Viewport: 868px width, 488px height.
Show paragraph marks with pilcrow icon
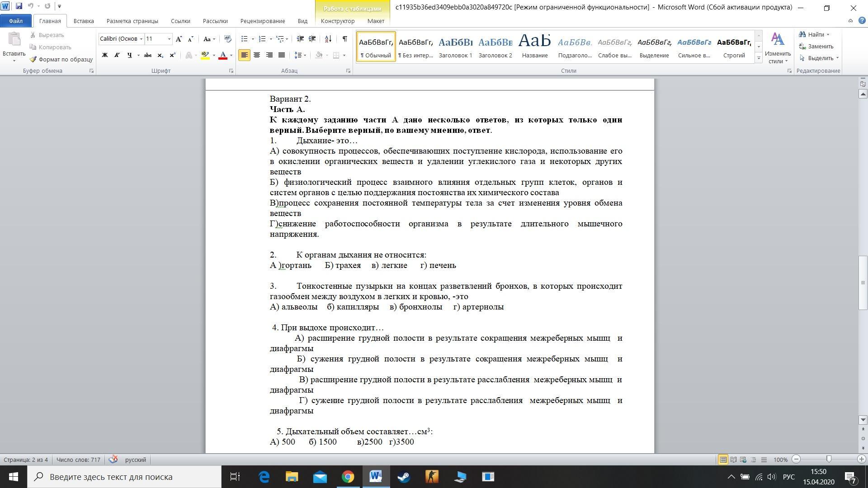344,39
